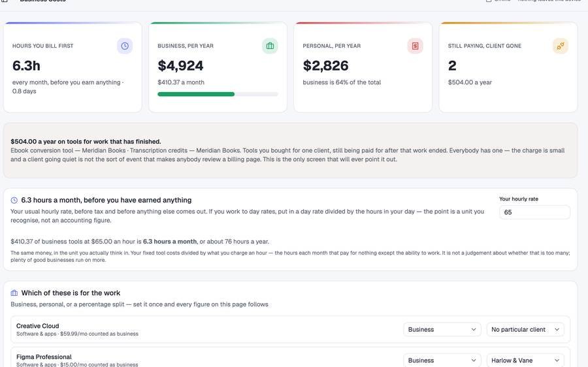Click "$504.00 a year on tools" bold notice

pos(86,141)
